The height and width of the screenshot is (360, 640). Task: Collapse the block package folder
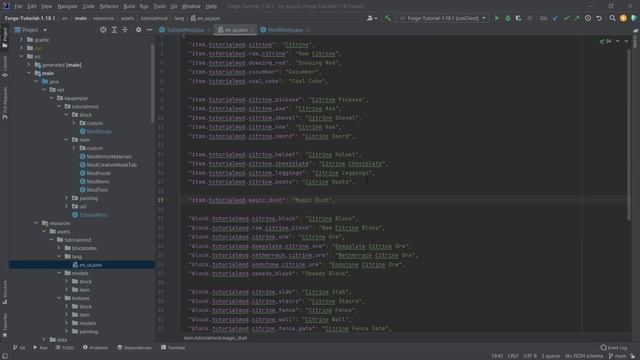click(x=67, y=115)
